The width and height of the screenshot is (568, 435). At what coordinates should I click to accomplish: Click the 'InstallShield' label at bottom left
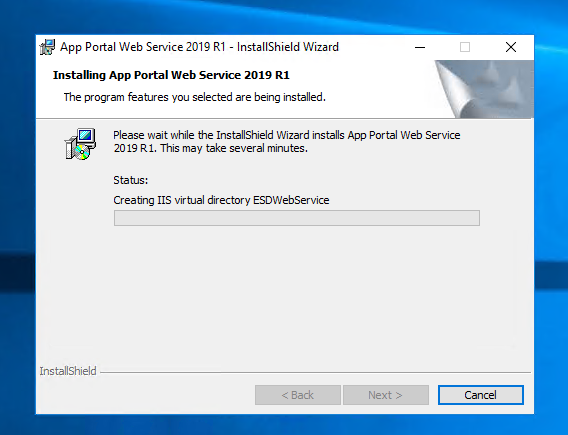click(68, 371)
